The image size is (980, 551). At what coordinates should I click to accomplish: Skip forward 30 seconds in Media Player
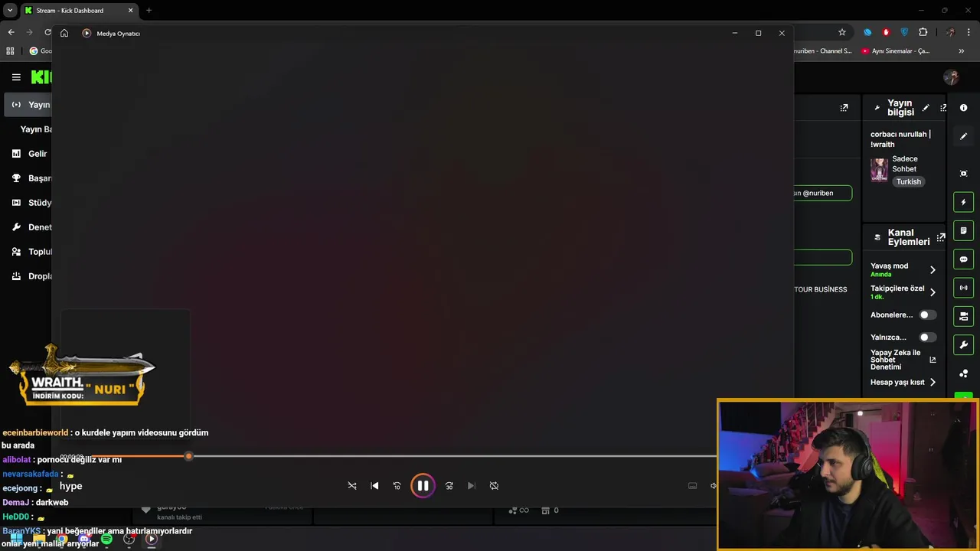(x=449, y=486)
